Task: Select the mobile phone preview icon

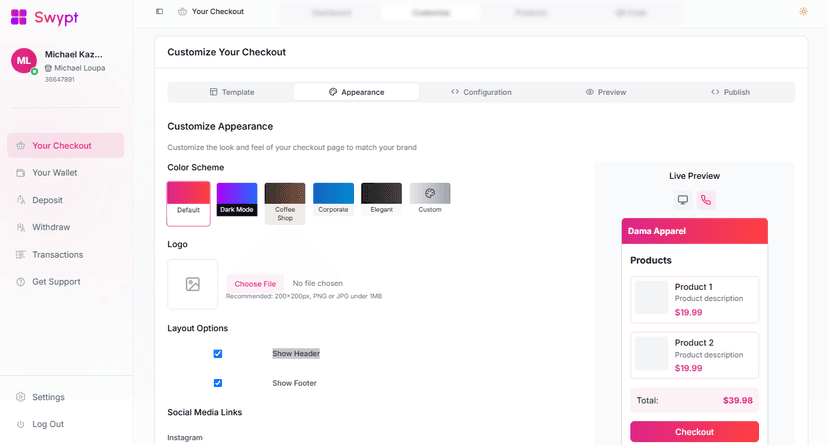Action: point(706,200)
